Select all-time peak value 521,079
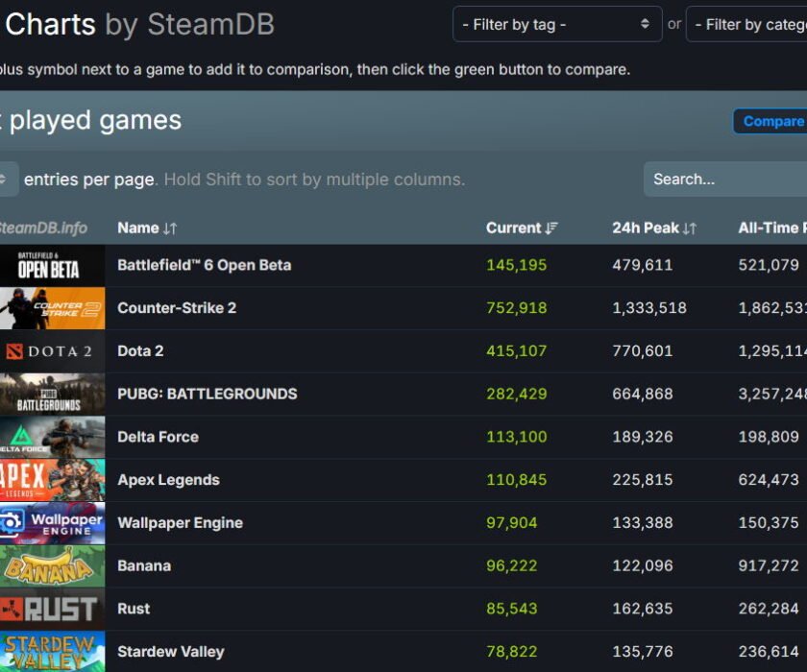 point(769,265)
